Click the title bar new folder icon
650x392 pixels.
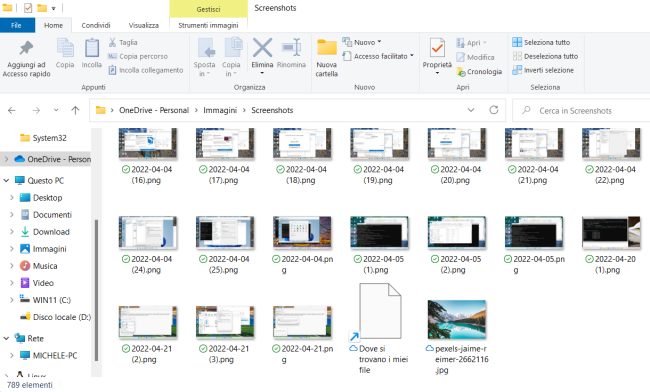click(x=42, y=8)
